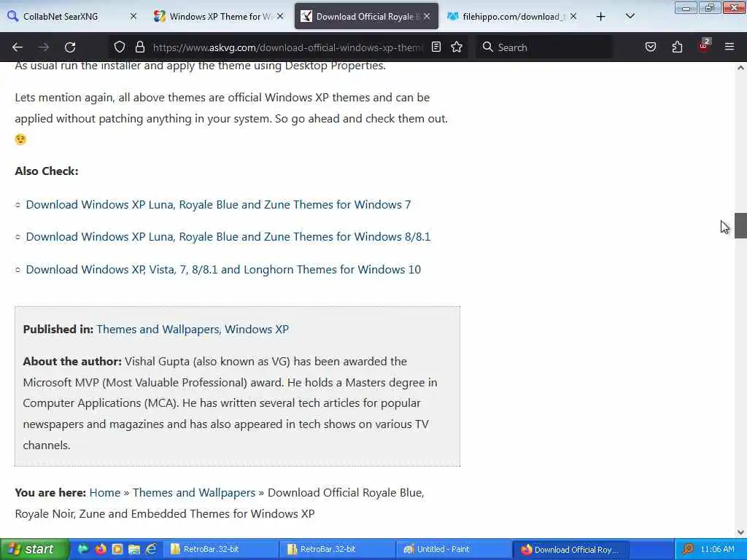Image resolution: width=747 pixels, height=560 pixels.
Task: Reload the current page
Action: [70, 47]
